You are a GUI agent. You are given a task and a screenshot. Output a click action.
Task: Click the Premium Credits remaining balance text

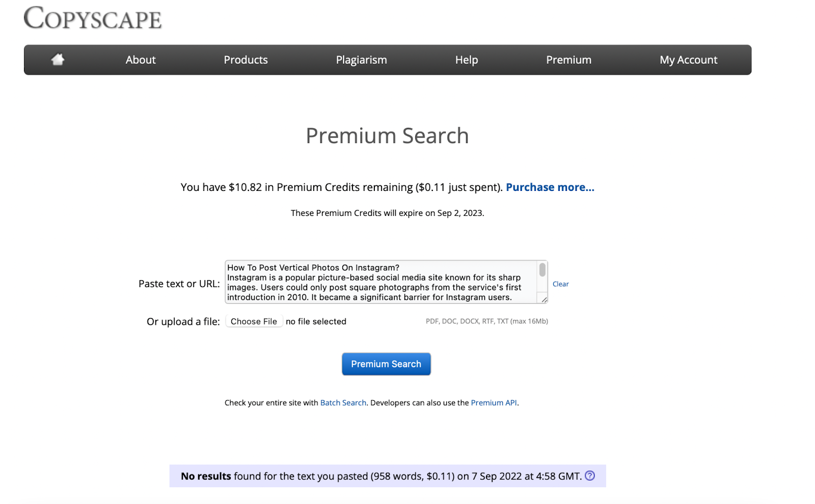[342, 187]
